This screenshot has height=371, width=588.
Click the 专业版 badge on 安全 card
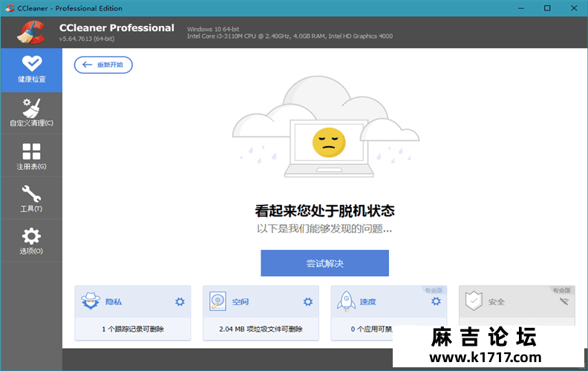pyautogui.click(x=562, y=290)
